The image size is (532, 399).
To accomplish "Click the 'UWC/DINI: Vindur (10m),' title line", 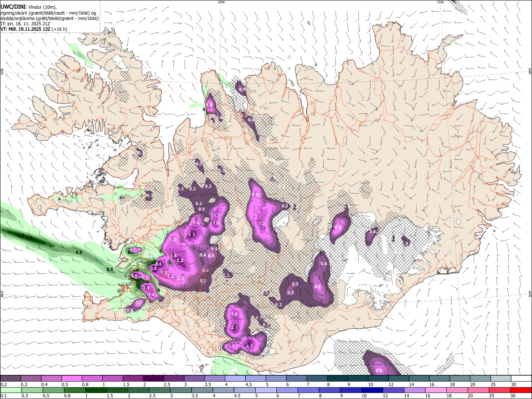I will [x=28, y=7].
